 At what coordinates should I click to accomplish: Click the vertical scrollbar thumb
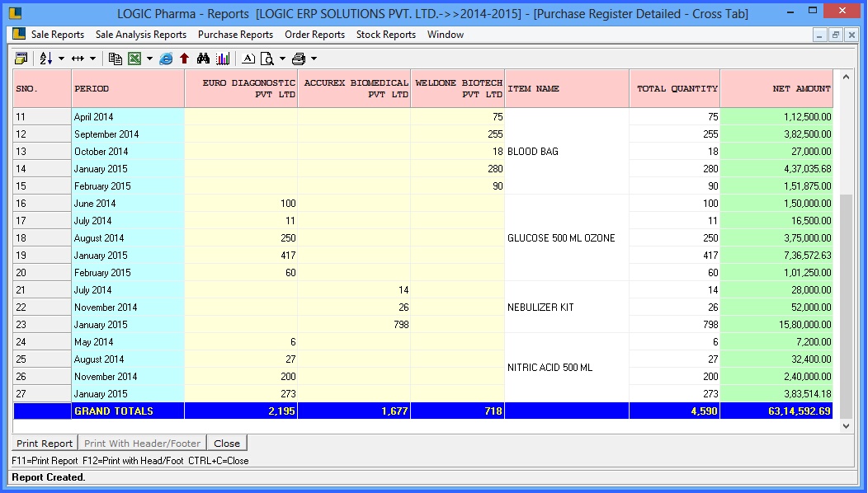tap(846, 306)
